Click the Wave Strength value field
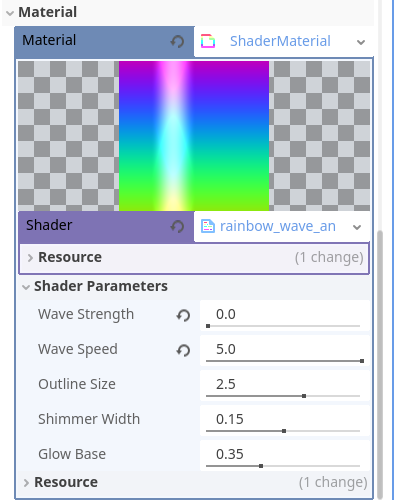The image size is (401, 500). pos(285,316)
